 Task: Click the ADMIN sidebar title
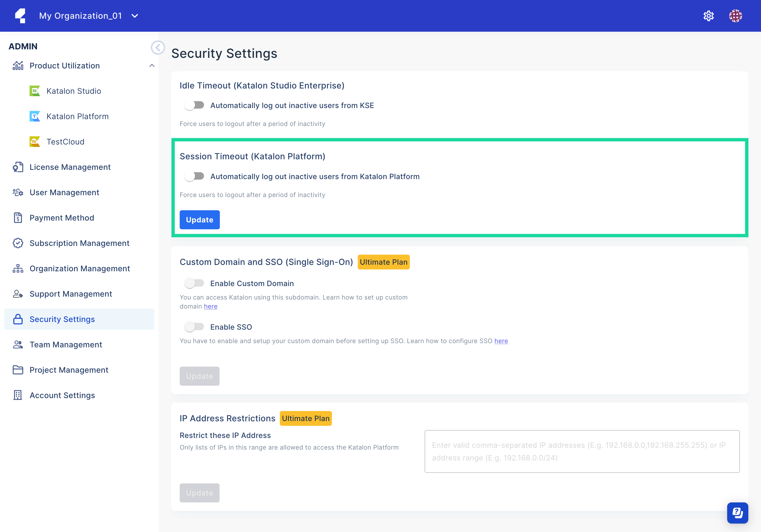click(23, 46)
